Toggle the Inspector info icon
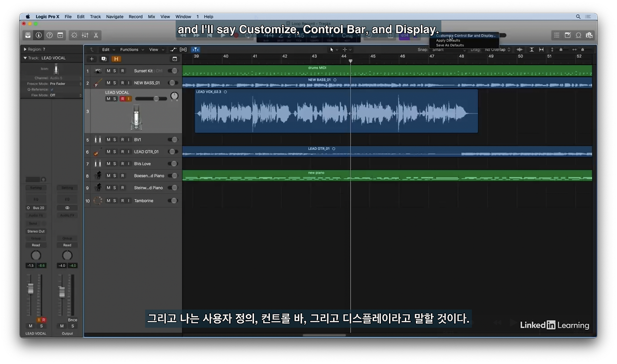The height and width of the screenshot is (364, 617). (x=39, y=35)
